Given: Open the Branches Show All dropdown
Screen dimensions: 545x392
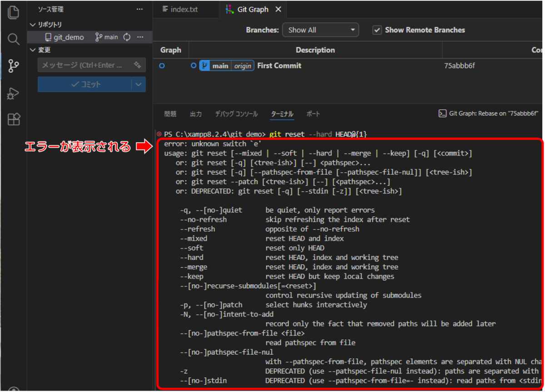Looking at the screenshot, I should pos(320,30).
